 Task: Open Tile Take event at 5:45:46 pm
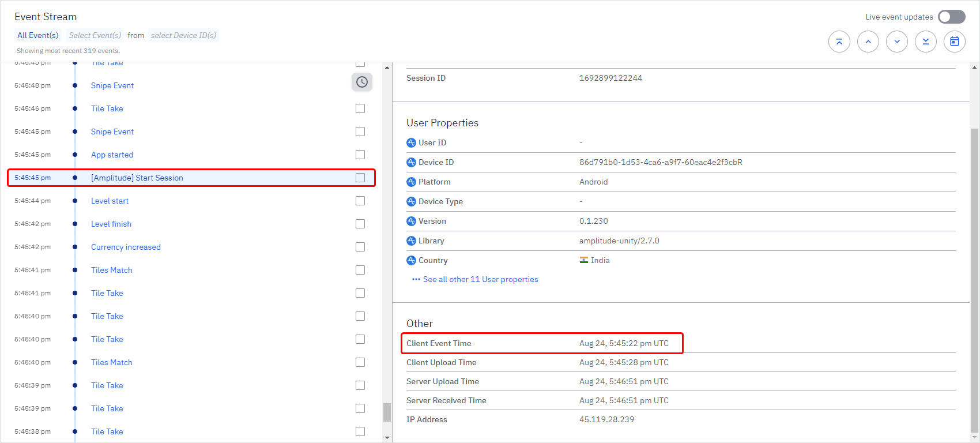tap(107, 108)
